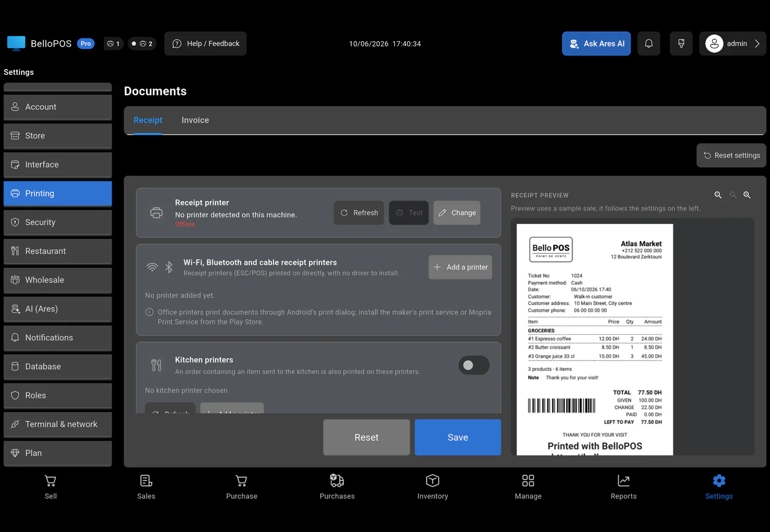Click the blue Save button
Image resolution: width=770 pixels, height=532 pixels.
[457, 437]
